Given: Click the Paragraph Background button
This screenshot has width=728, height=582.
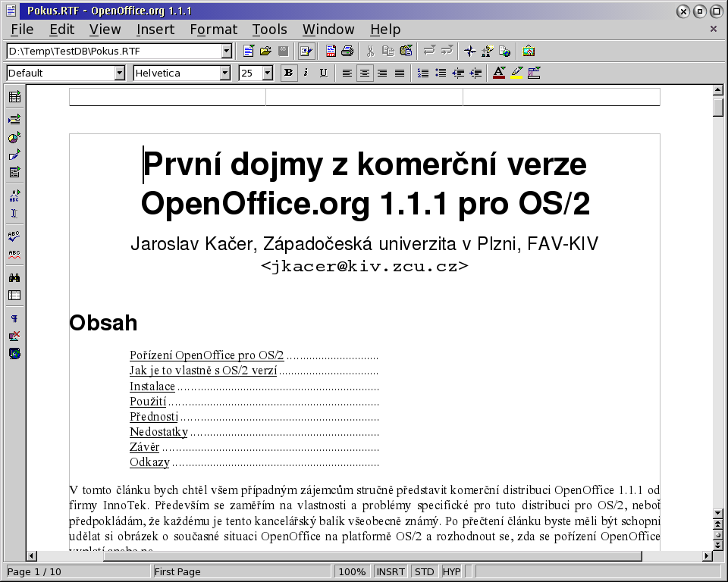Looking at the screenshot, I should tap(534, 73).
